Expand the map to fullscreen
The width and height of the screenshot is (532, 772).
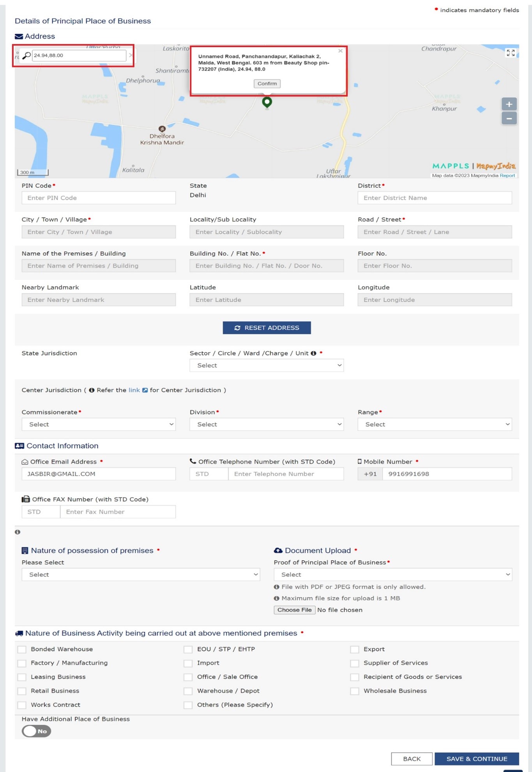pos(510,53)
